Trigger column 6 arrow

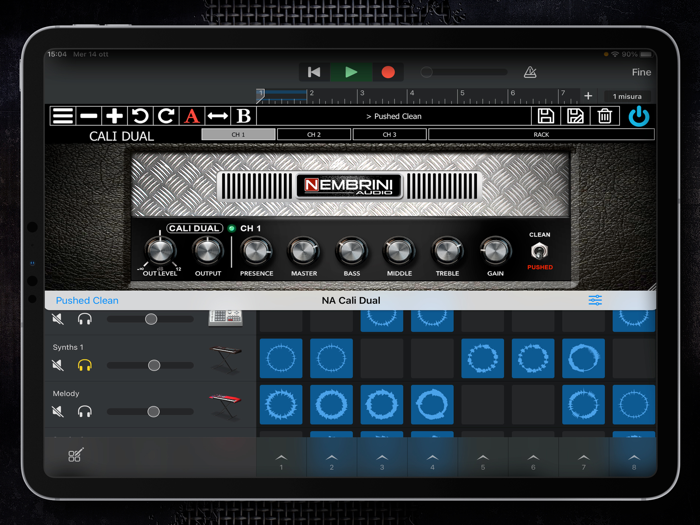click(x=533, y=458)
